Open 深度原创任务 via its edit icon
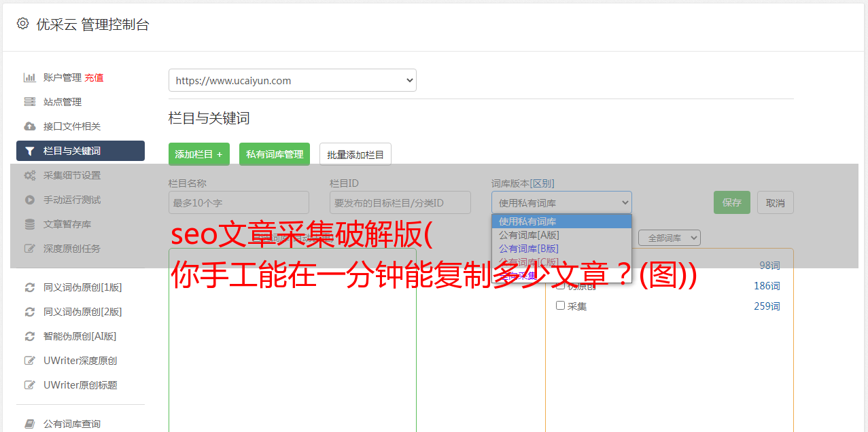Image resolution: width=868 pixels, height=432 pixels. coord(30,249)
